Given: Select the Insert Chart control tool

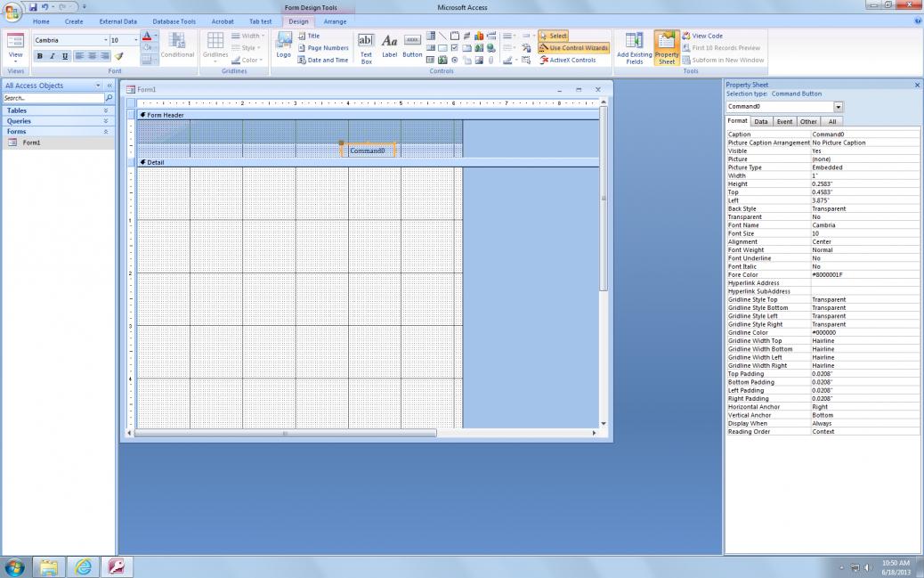Looking at the screenshot, I should click(x=479, y=36).
